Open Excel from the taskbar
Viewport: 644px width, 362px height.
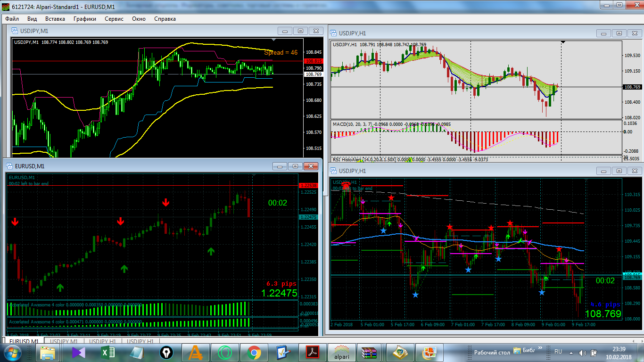click(107, 353)
